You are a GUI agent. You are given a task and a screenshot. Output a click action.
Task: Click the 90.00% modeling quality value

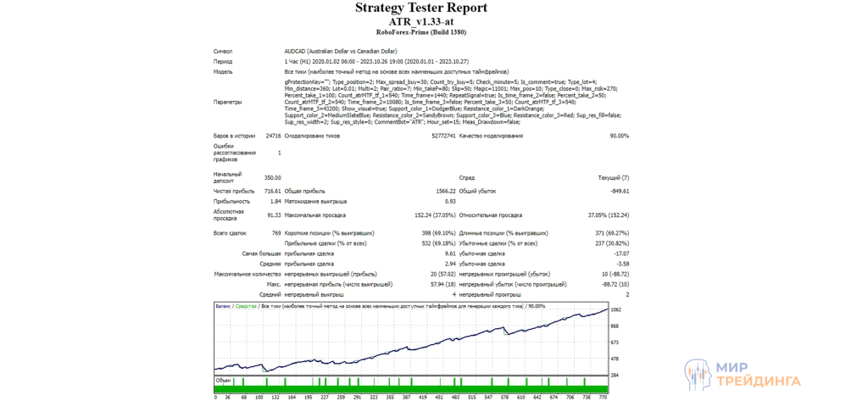point(618,136)
